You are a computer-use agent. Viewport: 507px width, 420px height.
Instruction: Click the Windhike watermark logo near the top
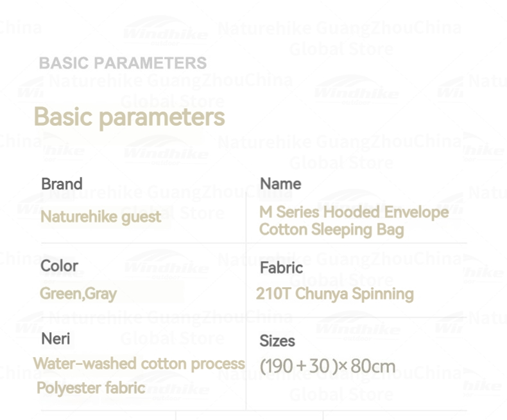pyautogui.click(x=165, y=31)
